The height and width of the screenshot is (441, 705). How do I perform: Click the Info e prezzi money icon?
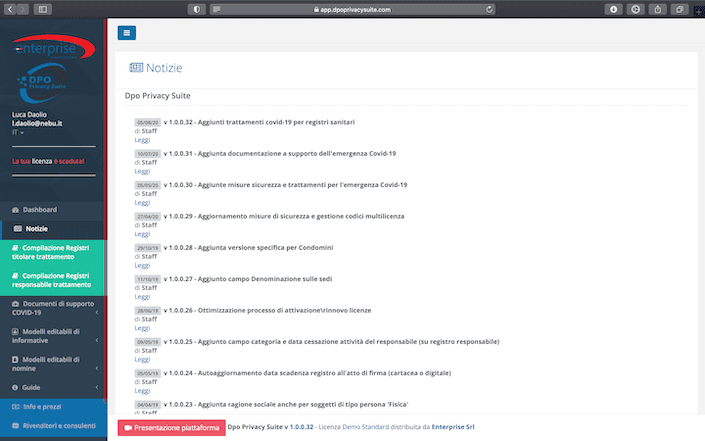[16, 407]
